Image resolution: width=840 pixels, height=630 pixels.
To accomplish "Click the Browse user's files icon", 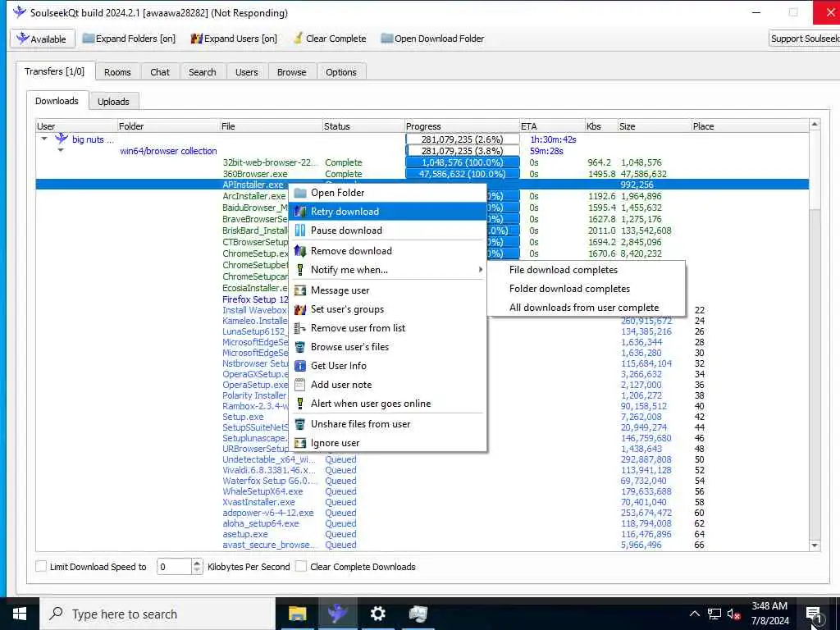I will pyautogui.click(x=300, y=347).
